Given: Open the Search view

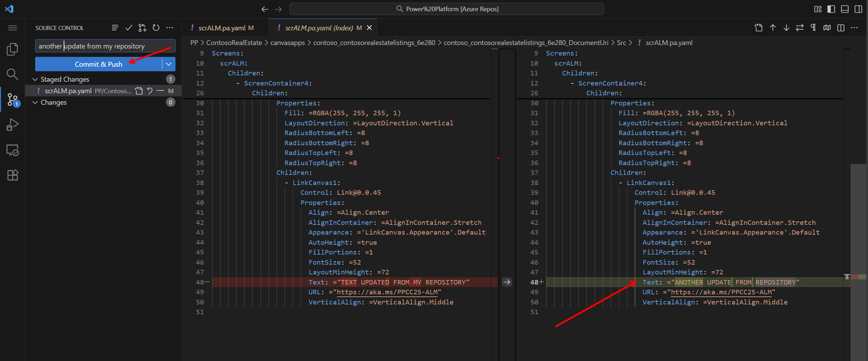Looking at the screenshot, I should click(x=12, y=74).
